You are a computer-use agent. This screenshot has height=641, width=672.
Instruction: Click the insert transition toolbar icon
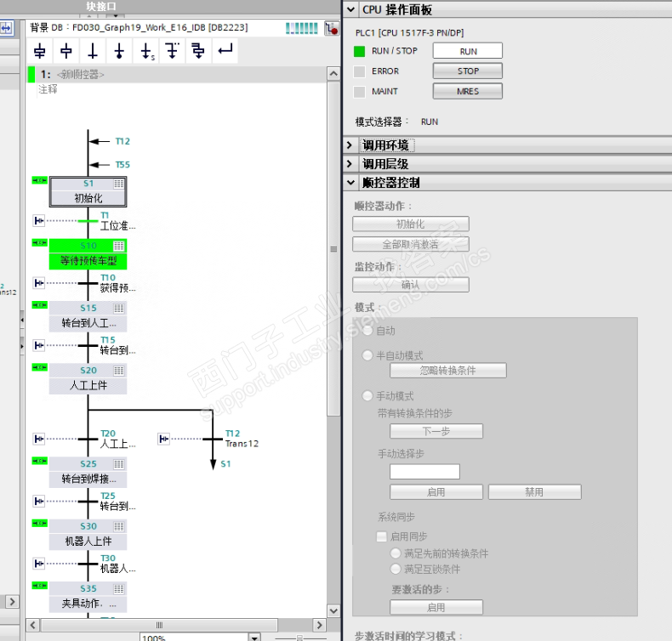[x=93, y=50]
